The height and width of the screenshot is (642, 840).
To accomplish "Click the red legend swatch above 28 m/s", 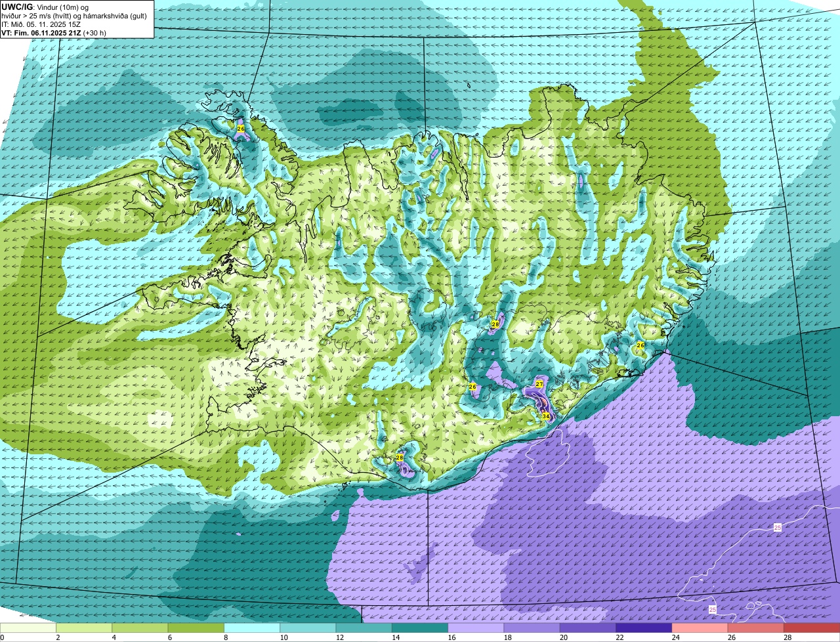I will pos(812,628).
